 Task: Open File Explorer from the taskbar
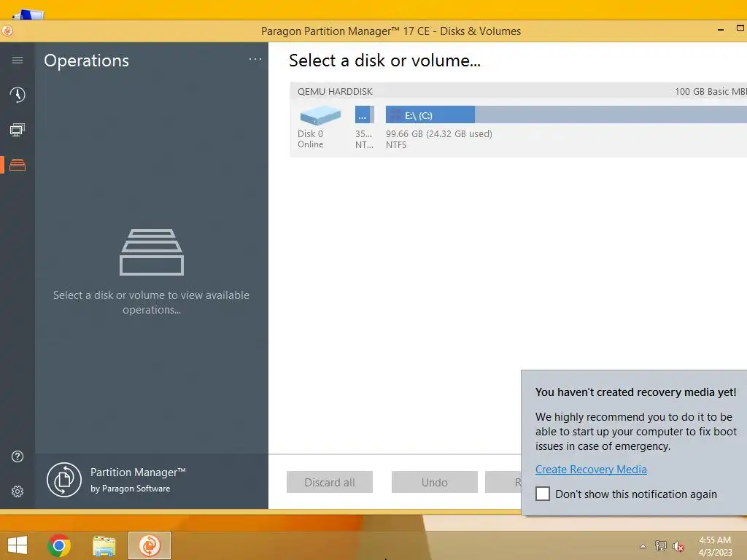click(104, 545)
